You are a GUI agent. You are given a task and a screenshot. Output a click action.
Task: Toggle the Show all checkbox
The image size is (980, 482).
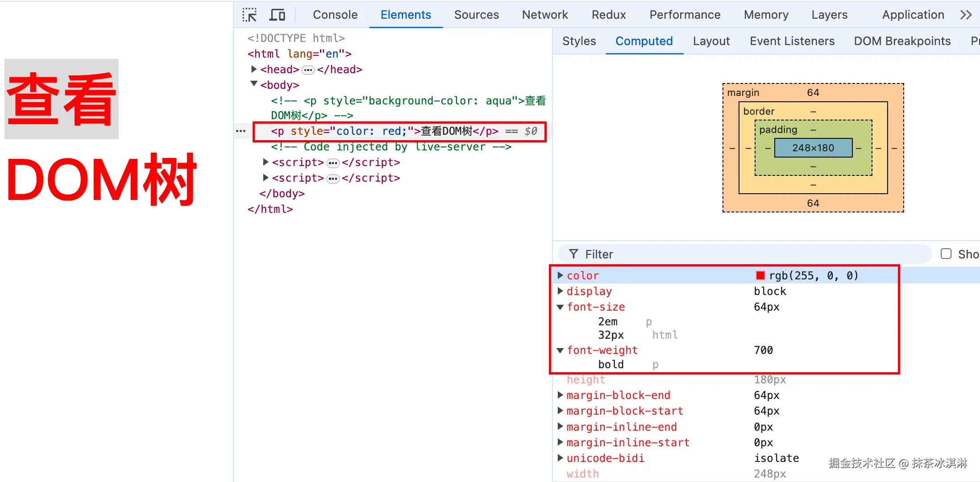coord(946,254)
